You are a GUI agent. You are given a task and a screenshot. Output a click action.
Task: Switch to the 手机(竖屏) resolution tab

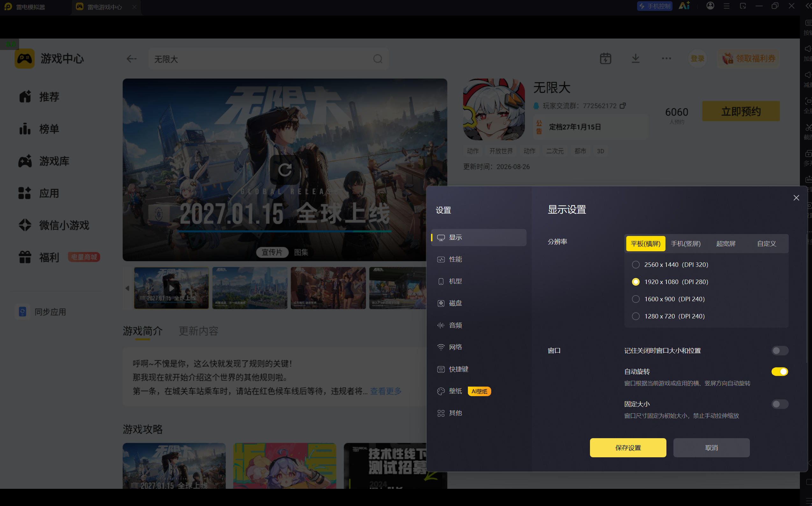pos(686,243)
